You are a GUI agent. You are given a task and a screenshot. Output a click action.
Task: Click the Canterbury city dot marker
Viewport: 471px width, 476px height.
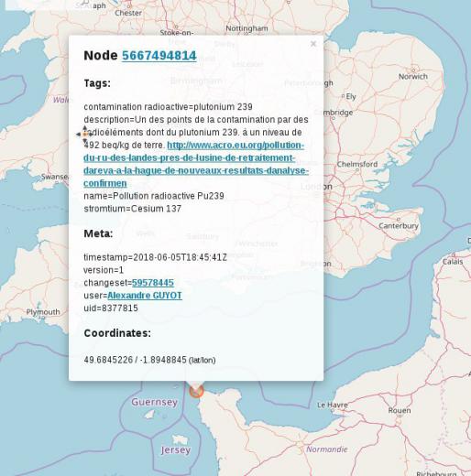[399, 219]
